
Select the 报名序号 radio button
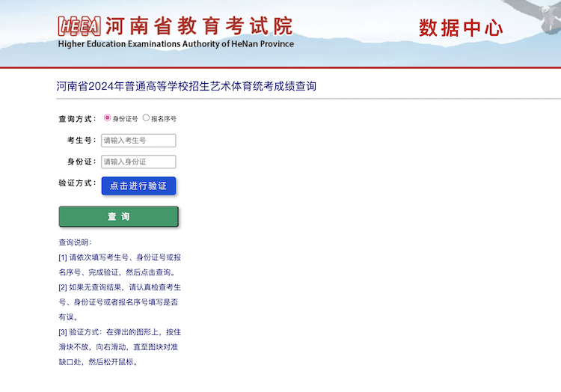click(x=146, y=117)
